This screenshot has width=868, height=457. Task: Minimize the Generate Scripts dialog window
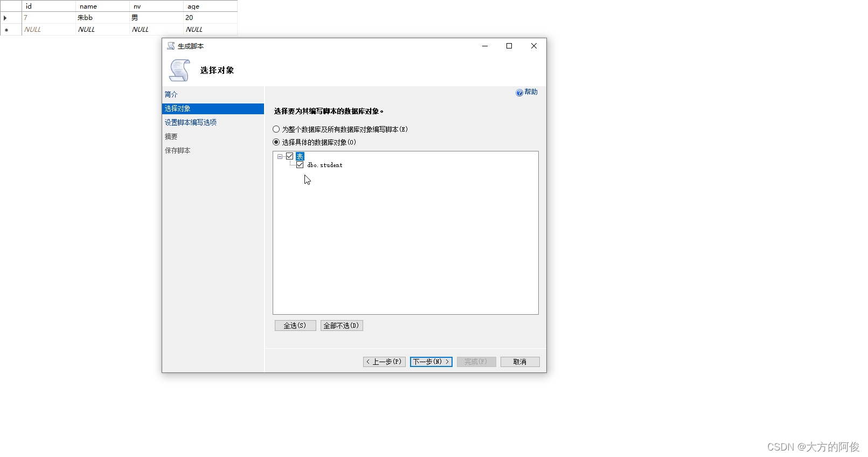pos(484,46)
